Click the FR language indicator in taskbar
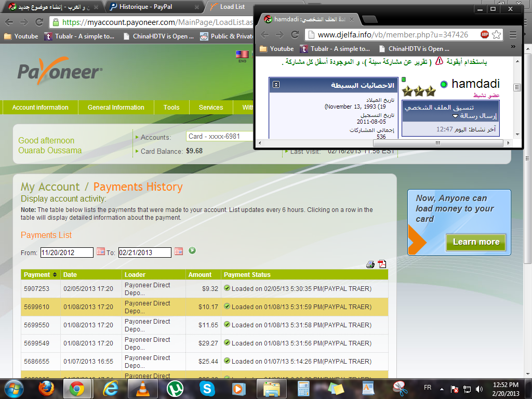The width and height of the screenshot is (532, 399). pyautogui.click(x=428, y=387)
